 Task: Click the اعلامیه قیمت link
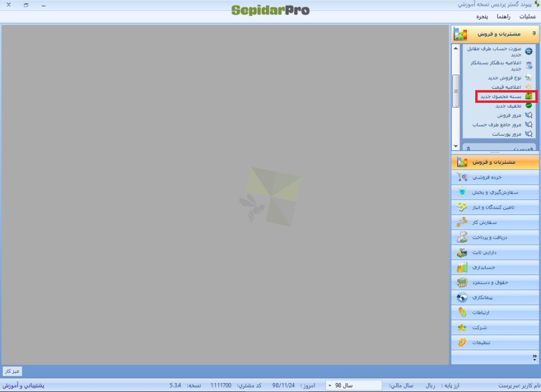click(506, 87)
